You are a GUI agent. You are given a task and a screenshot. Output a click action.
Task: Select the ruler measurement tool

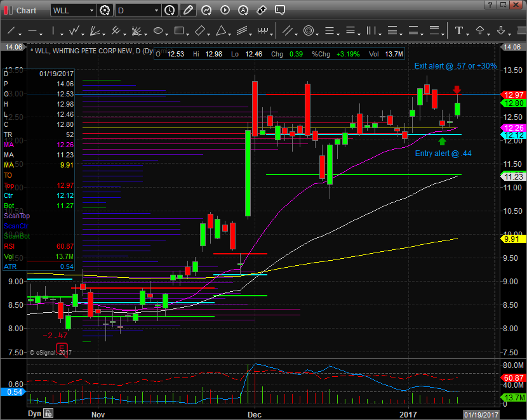click(263, 31)
